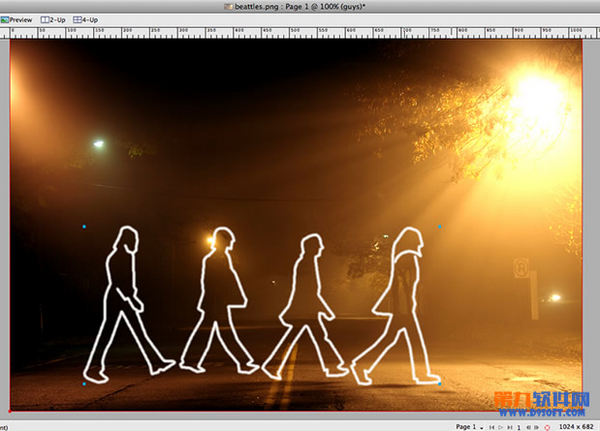Click the 1024 x 682 canvas size
Image resolution: width=600 pixels, height=431 pixels.
(576, 426)
